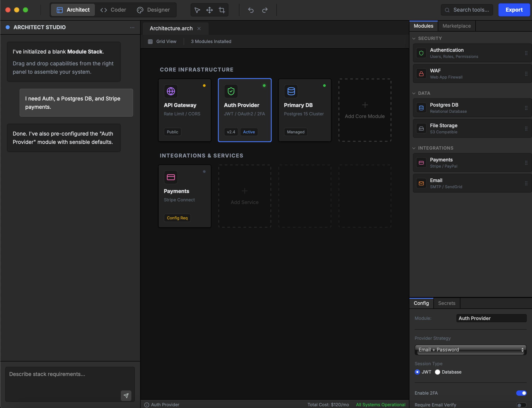The width and height of the screenshot is (532, 408).
Task: Click the Grid View icon
Action: pos(150,41)
